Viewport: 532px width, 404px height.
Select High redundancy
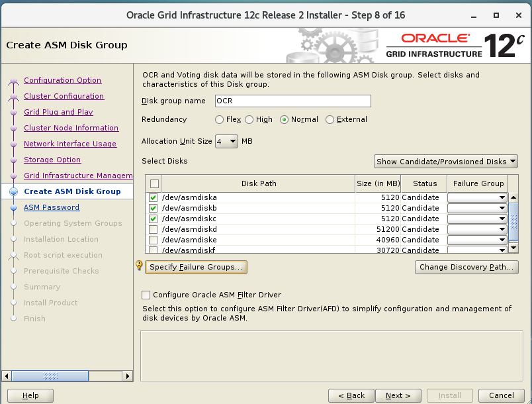pyautogui.click(x=249, y=119)
